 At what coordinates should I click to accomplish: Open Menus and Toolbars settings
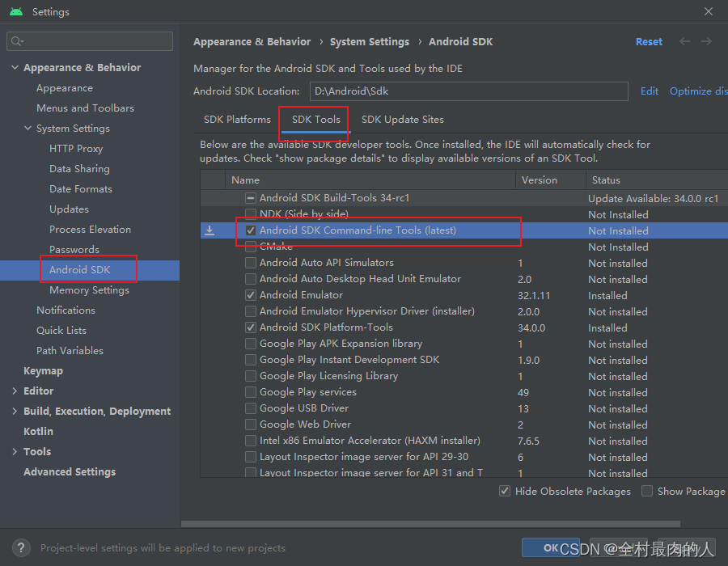click(x=86, y=108)
